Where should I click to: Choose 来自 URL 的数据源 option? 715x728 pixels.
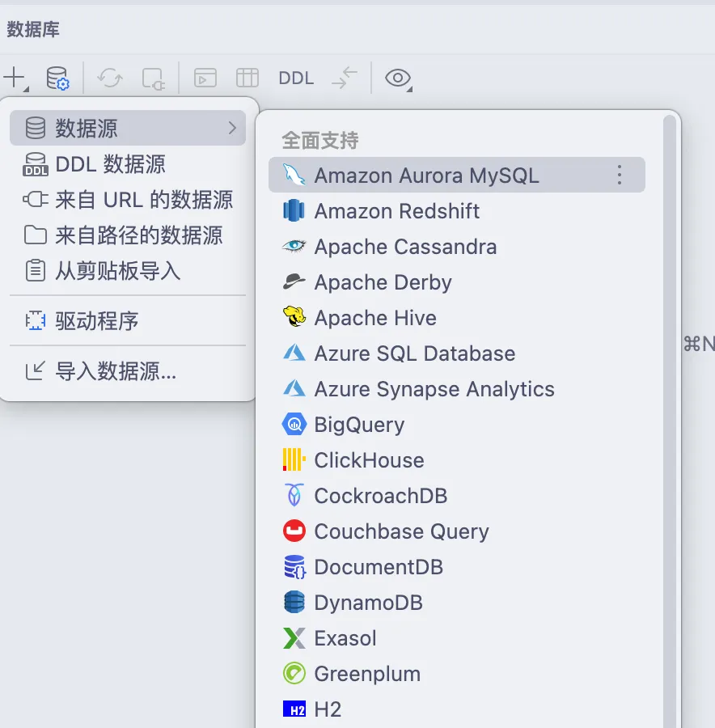pyautogui.click(x=143, y=200)
